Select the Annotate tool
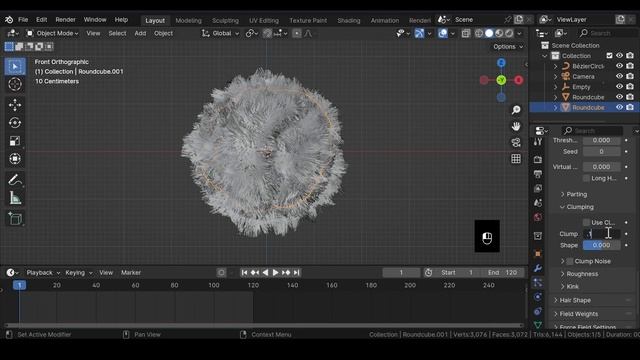 (15, 179)
